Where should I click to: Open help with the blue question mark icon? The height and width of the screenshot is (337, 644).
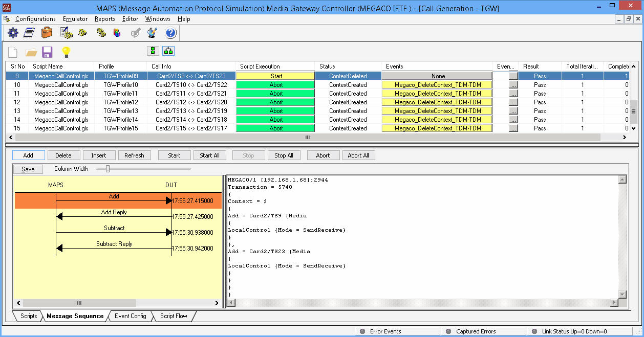click(x=171, y=33)
